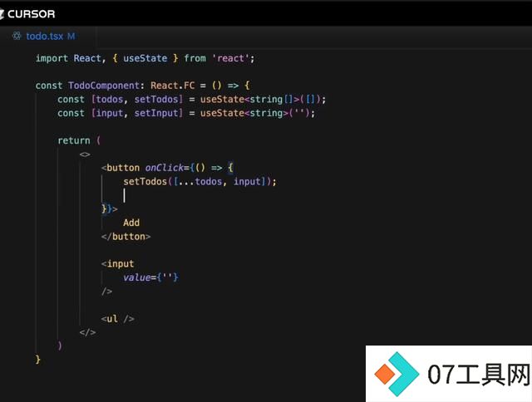Click the 'value' attribute of the input
532x402 pixels.
pos(136,277)
